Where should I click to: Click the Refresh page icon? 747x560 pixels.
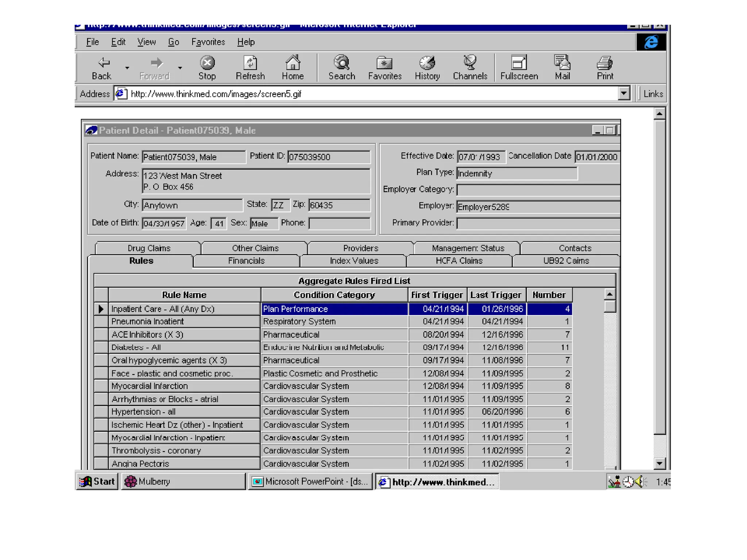tap(250, 63)
